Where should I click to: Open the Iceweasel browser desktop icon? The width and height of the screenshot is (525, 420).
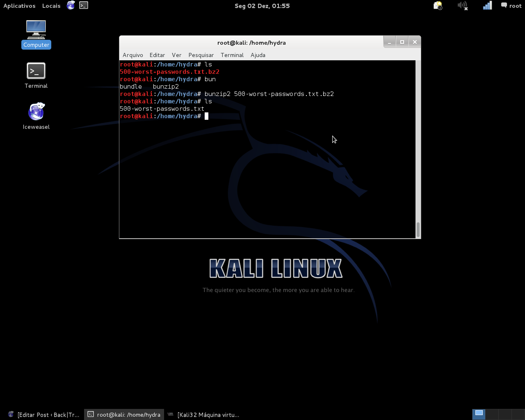tap(36, 116)
